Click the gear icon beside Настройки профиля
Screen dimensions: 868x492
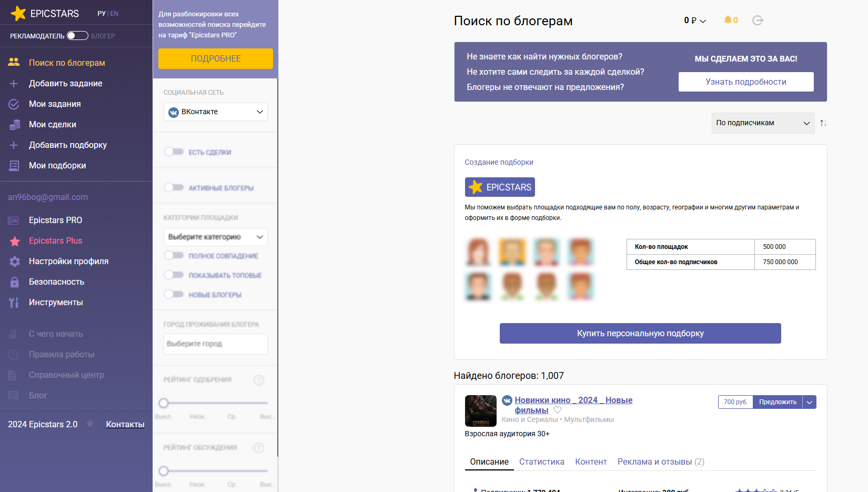pos(15,262)
